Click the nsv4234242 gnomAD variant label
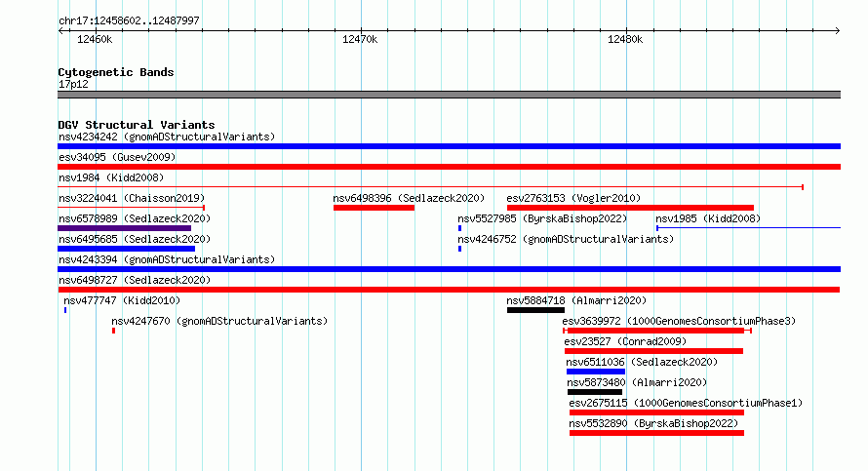 [167, 137]
